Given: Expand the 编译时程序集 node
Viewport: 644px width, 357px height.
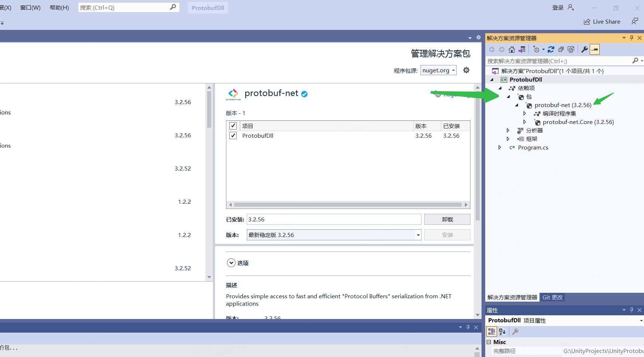Looking at the screenshot, I should coord(525,113).
